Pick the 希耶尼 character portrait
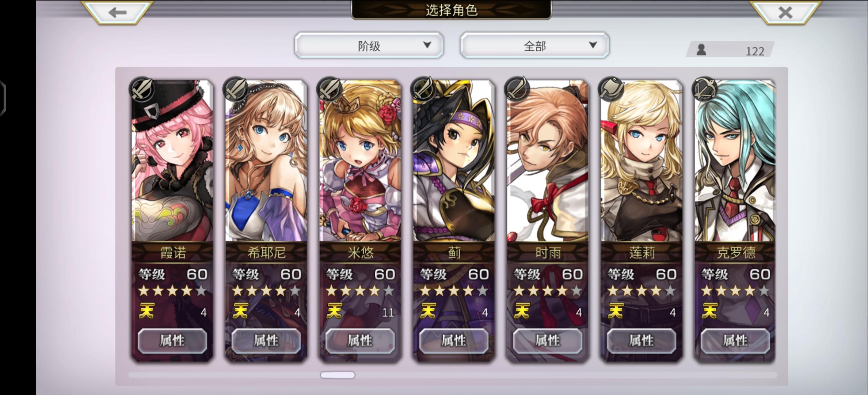Viewport: 868px width, 395px height. [x=266, y=161]
